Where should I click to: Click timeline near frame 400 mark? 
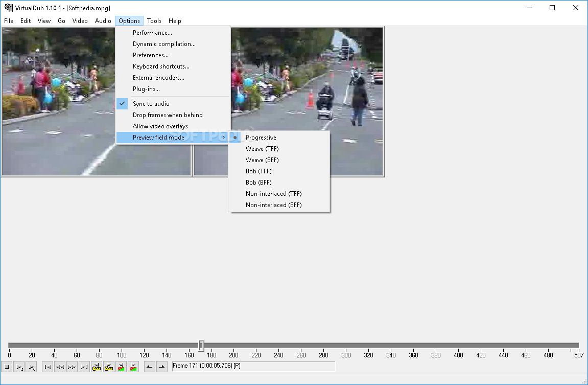[x=458, y=346]
